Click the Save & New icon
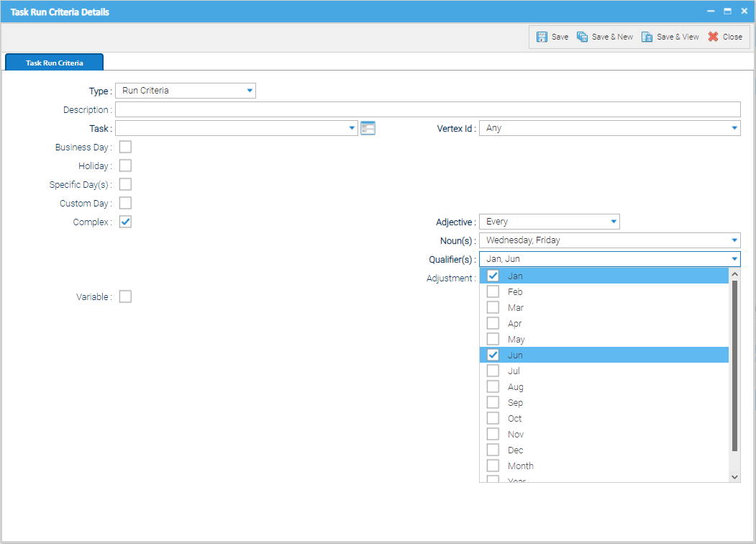Viewport: 756px width, 544px height. coord(583,37)
